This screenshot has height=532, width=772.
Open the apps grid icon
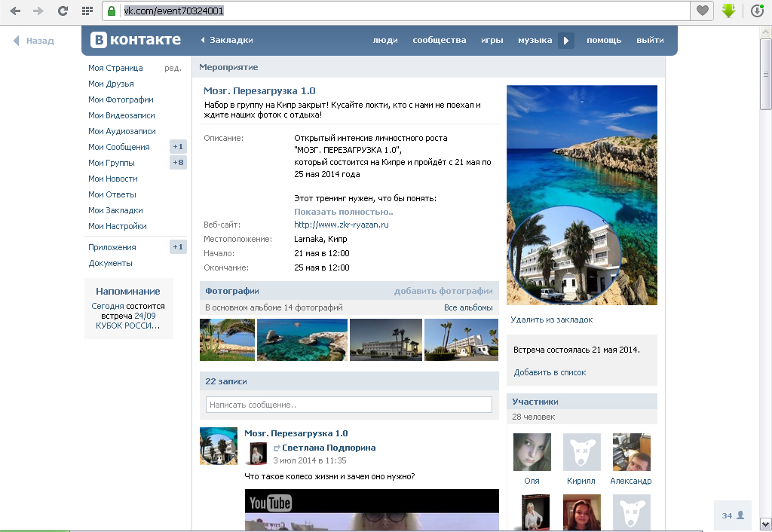tap(87, 11)
